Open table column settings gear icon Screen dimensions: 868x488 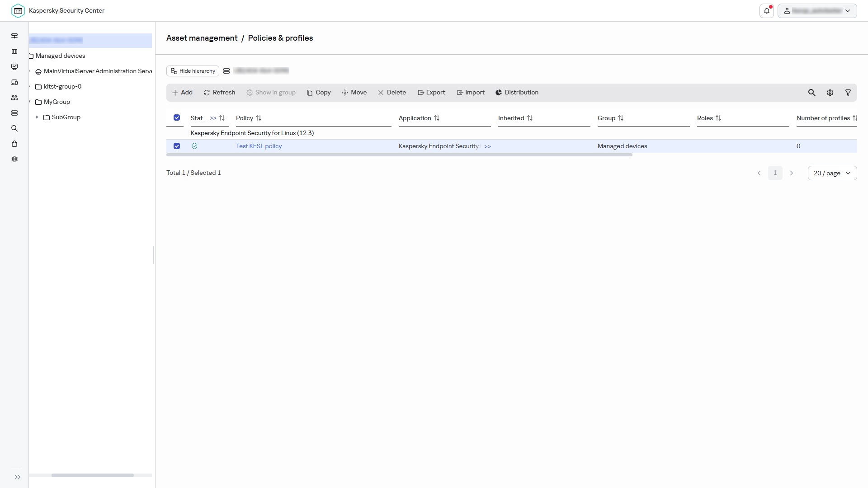(830, 93)
